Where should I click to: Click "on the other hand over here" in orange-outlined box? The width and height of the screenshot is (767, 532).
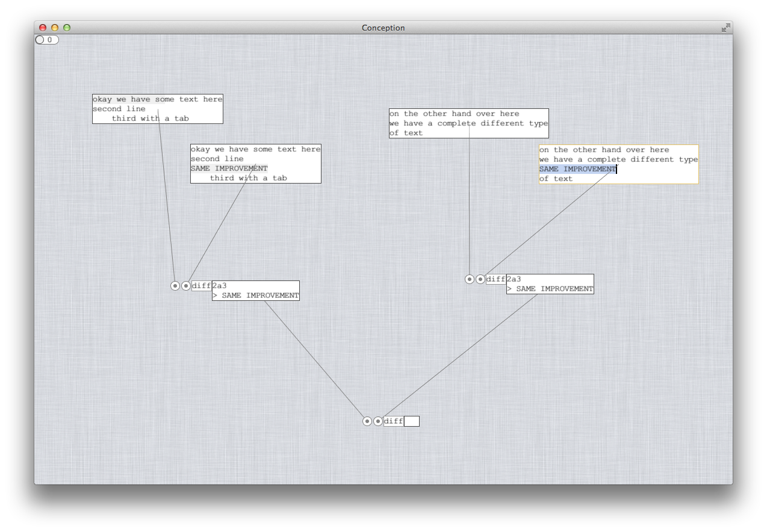click(x=604, y=150)
